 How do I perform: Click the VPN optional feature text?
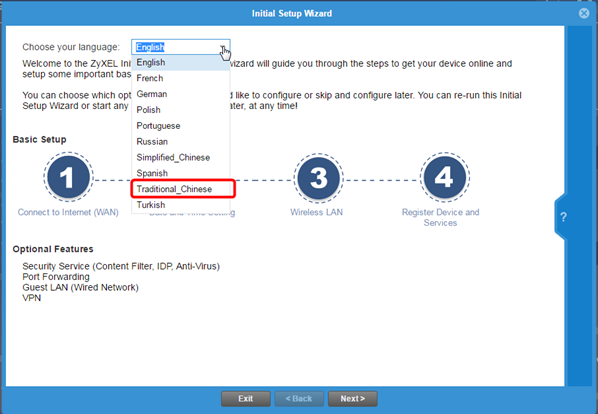[x=32, y=298]
